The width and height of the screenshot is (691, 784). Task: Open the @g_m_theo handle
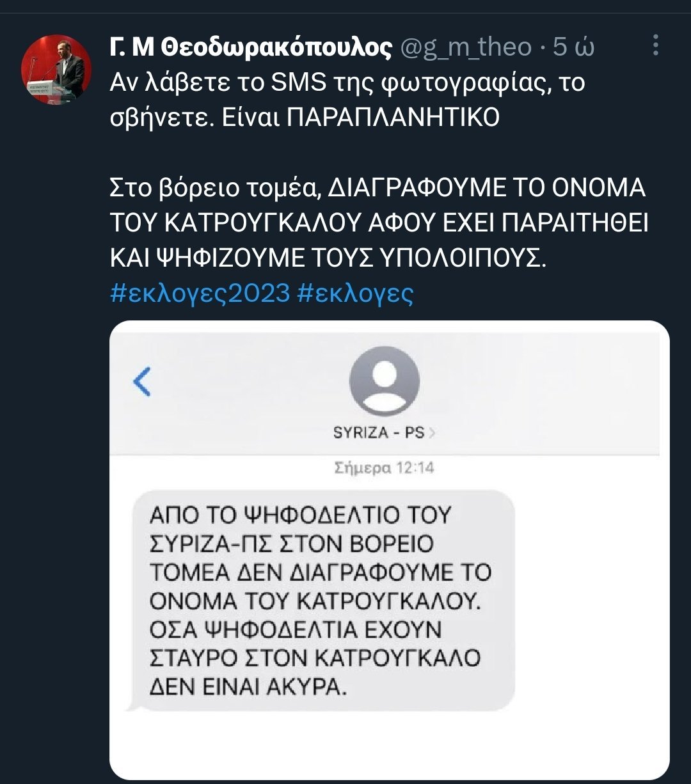pos(466,47)
